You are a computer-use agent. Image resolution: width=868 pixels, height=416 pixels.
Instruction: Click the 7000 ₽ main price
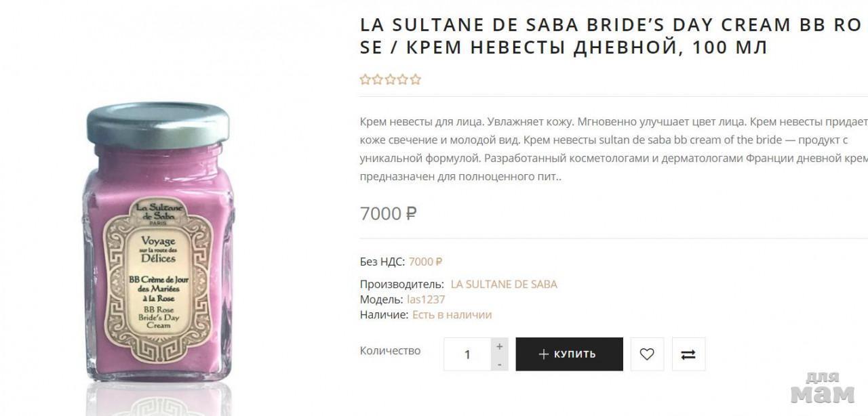point(388,213)
